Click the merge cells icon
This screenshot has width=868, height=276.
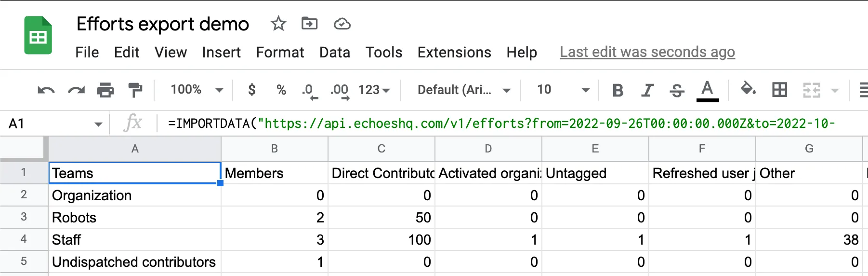[x=812, y=90]
